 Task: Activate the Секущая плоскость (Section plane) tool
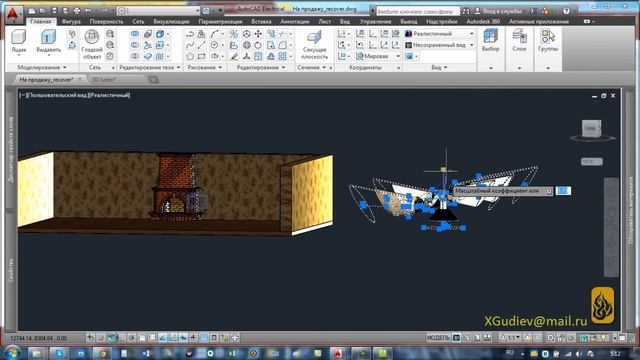pos(314,45)
